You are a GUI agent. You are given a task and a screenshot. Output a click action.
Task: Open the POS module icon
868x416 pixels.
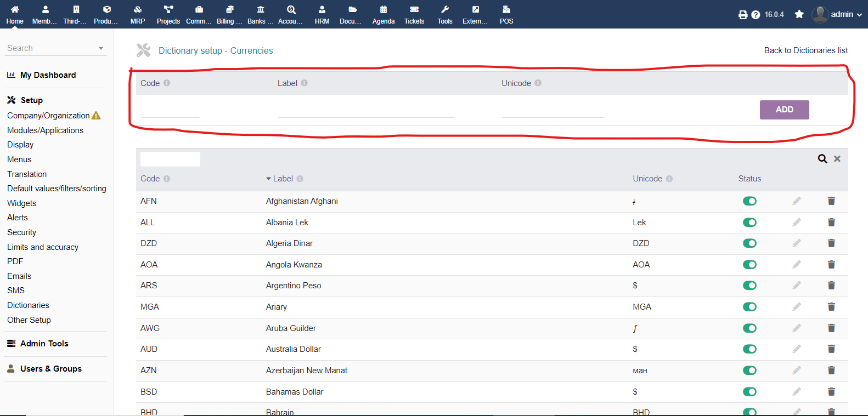506,9
